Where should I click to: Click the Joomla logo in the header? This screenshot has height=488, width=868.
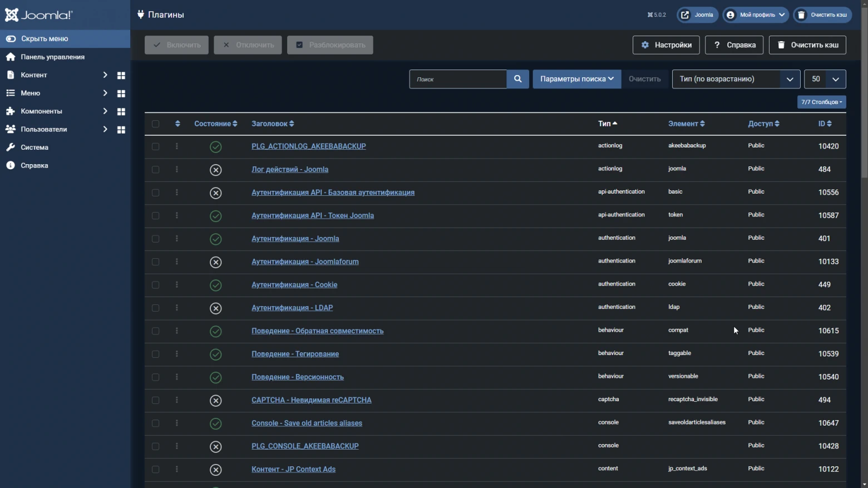39,15
